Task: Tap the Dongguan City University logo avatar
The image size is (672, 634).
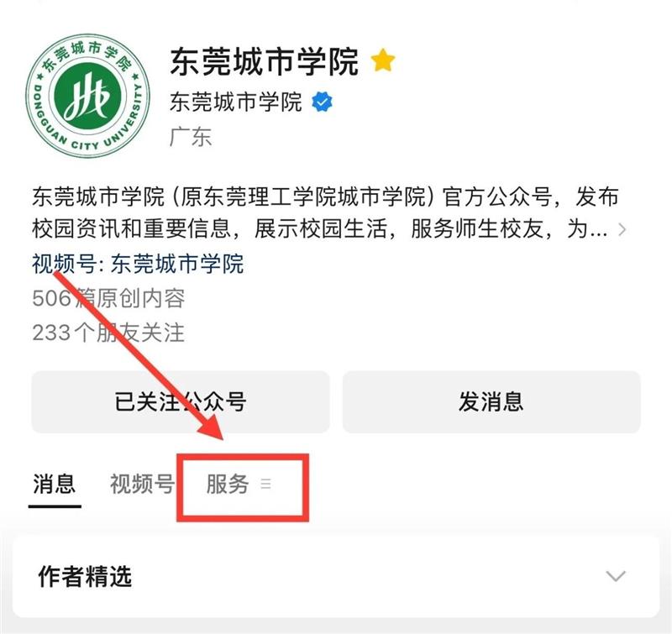Action: click(x=88, y=96)
